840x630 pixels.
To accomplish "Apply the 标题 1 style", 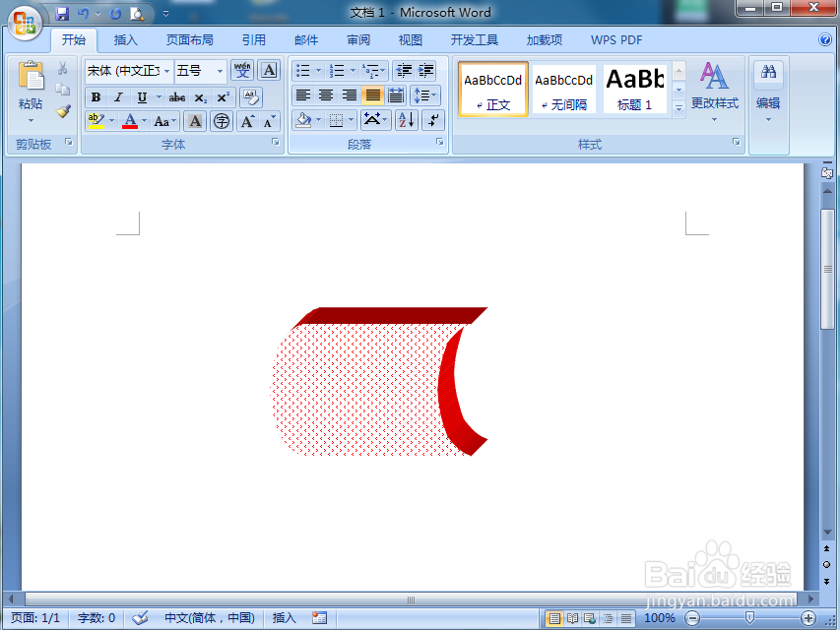I will [634, 89].
